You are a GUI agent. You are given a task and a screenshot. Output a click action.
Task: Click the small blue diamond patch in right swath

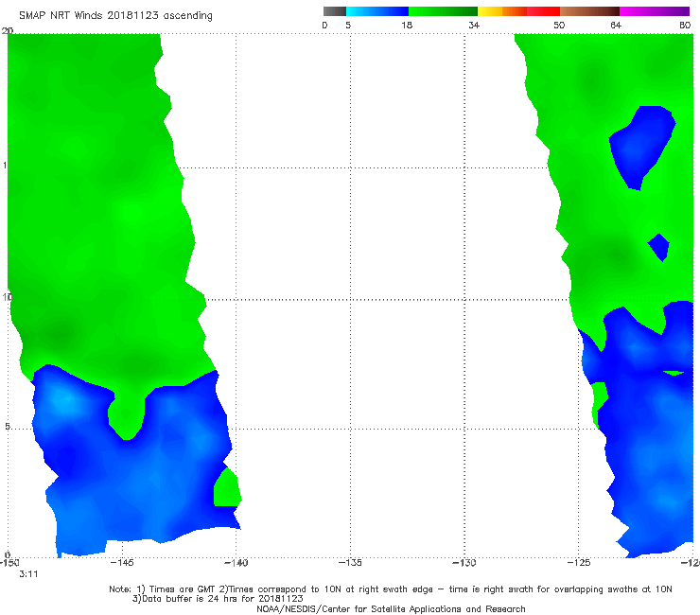tap(659, 248)
